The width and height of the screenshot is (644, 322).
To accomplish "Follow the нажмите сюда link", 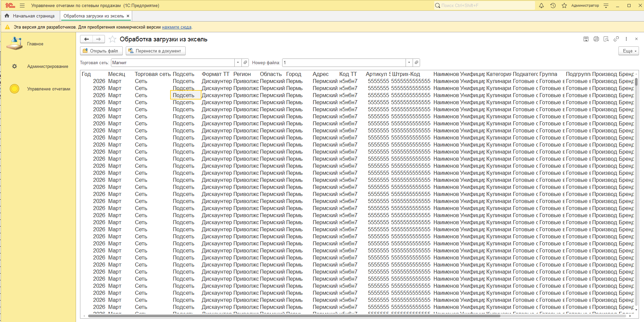I will (177, 27).
